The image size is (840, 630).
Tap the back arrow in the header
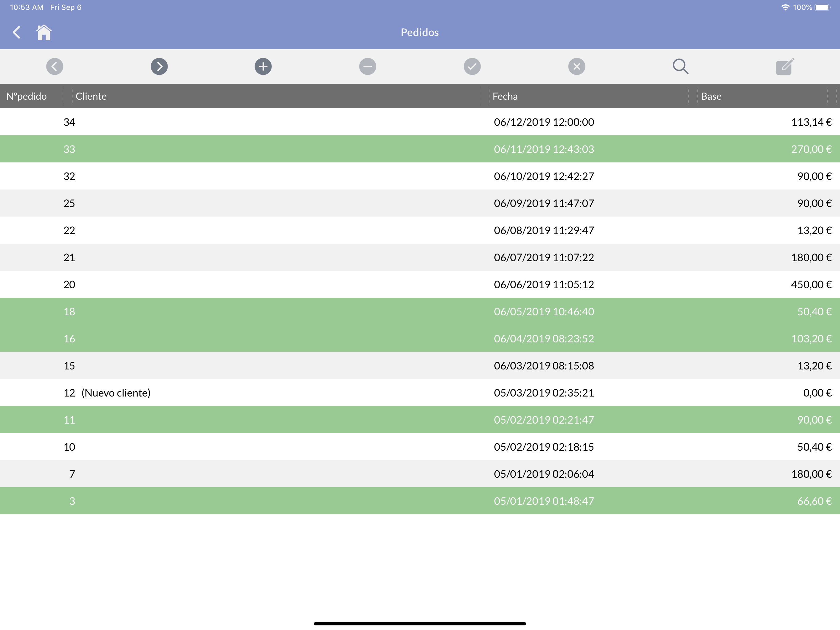pos(16,32)
